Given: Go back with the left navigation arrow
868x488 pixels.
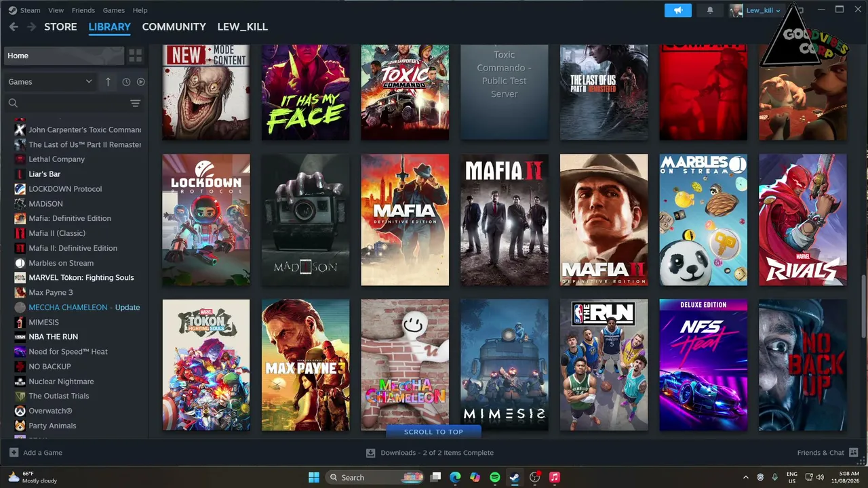Looking at the screenshot, I should (14, 27).
